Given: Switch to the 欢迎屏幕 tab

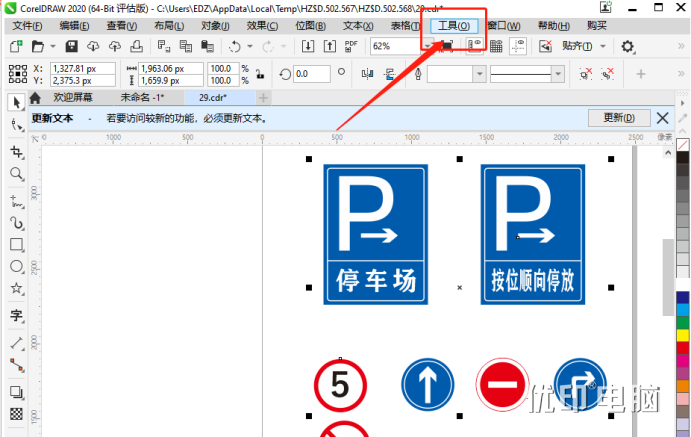Looking at the screenshot, I should (73, 97).
